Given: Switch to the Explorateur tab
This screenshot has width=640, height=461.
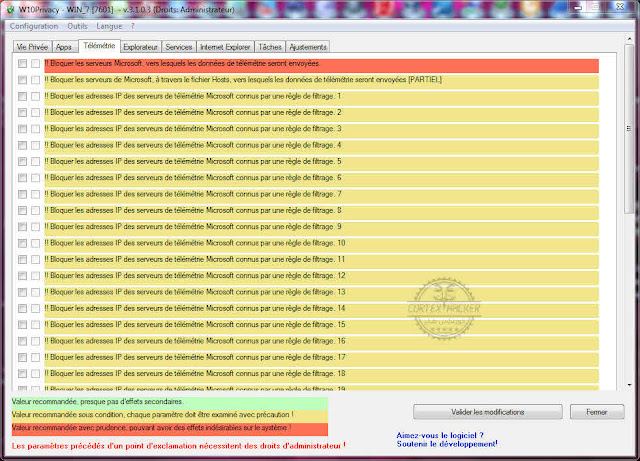Looking at the screenshot, I should point(140,47).
